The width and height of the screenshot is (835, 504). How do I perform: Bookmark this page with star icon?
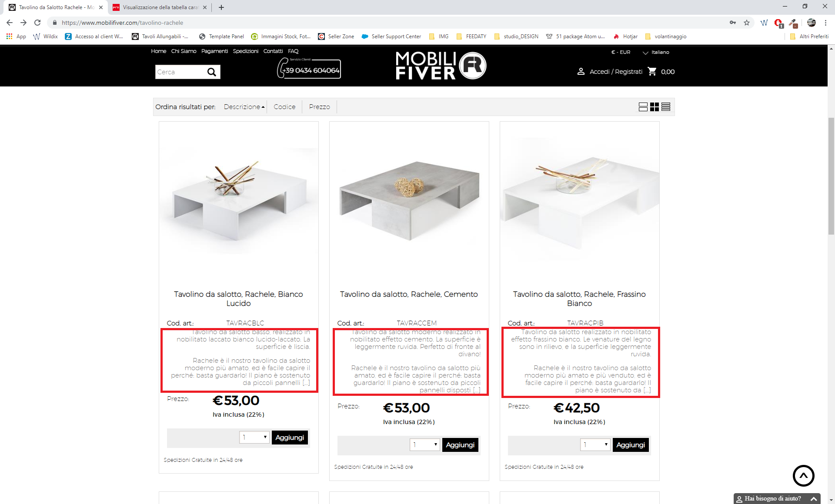coord(747,23)
